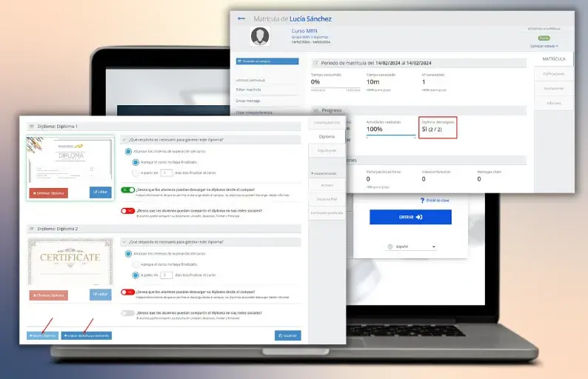Screen dimensions: 588x379
Task: Click the Certificate preview thumbnail of Diploma 2
Action: click(70, 261)
